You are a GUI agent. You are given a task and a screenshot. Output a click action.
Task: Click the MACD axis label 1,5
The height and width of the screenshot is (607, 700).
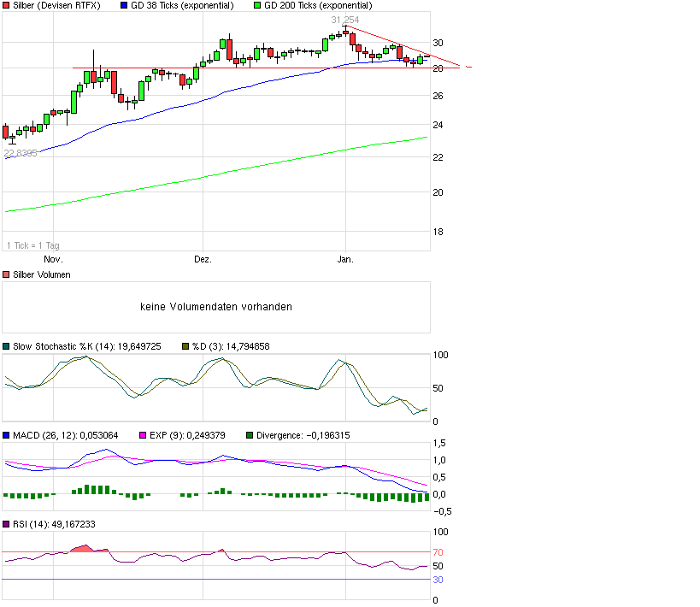[x=439, y=443]
